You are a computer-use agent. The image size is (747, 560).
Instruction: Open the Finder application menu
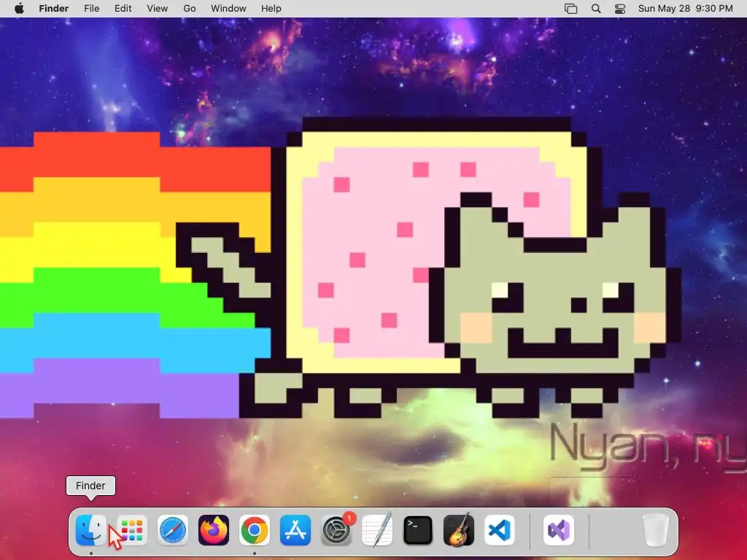[54, 9]
